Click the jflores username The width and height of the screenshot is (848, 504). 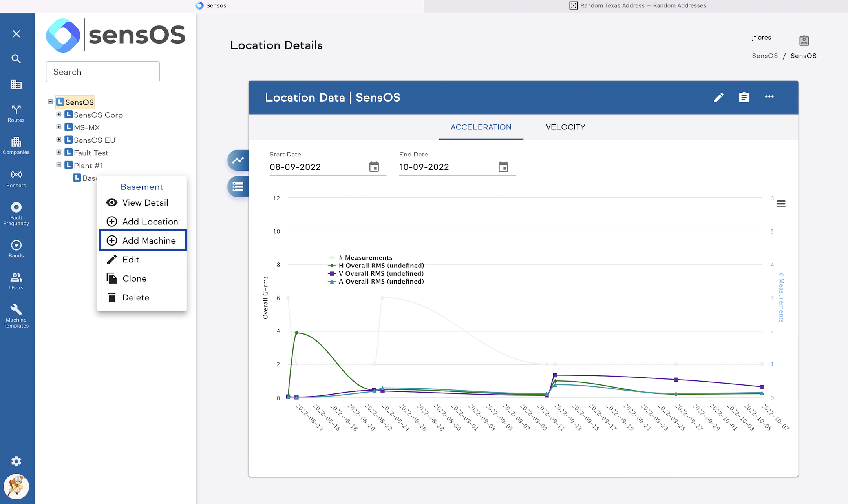click(761, 37)
